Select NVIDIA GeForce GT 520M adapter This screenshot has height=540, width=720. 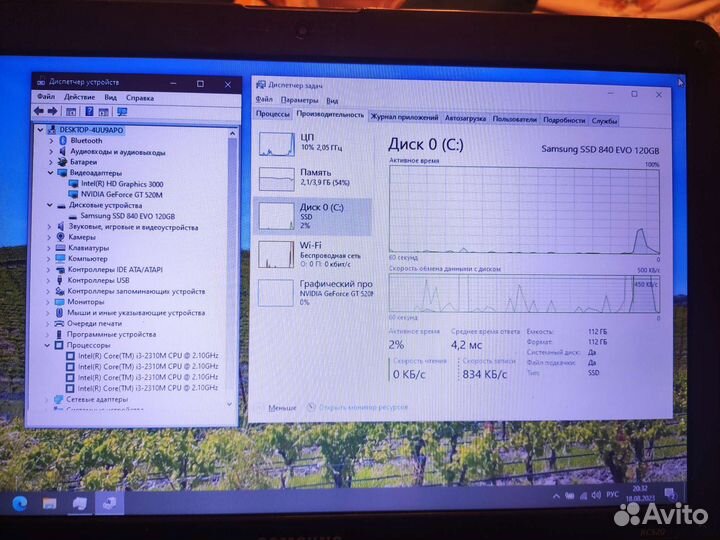click(x=122, y=194)
